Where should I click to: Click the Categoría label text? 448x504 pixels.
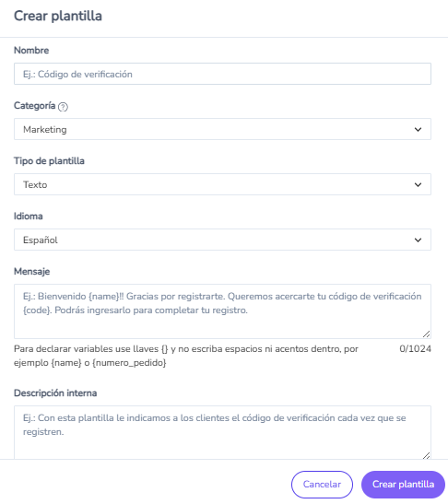point(35,106)
